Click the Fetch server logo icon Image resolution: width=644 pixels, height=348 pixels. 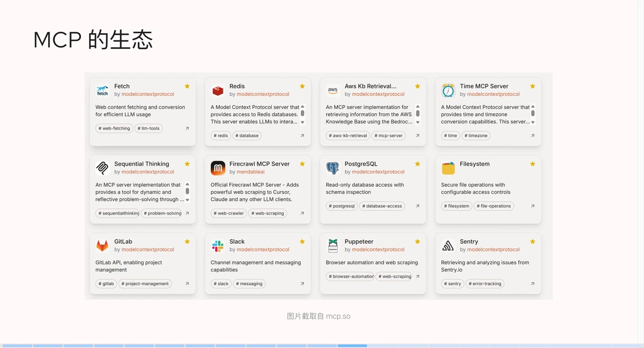[103, 91]
